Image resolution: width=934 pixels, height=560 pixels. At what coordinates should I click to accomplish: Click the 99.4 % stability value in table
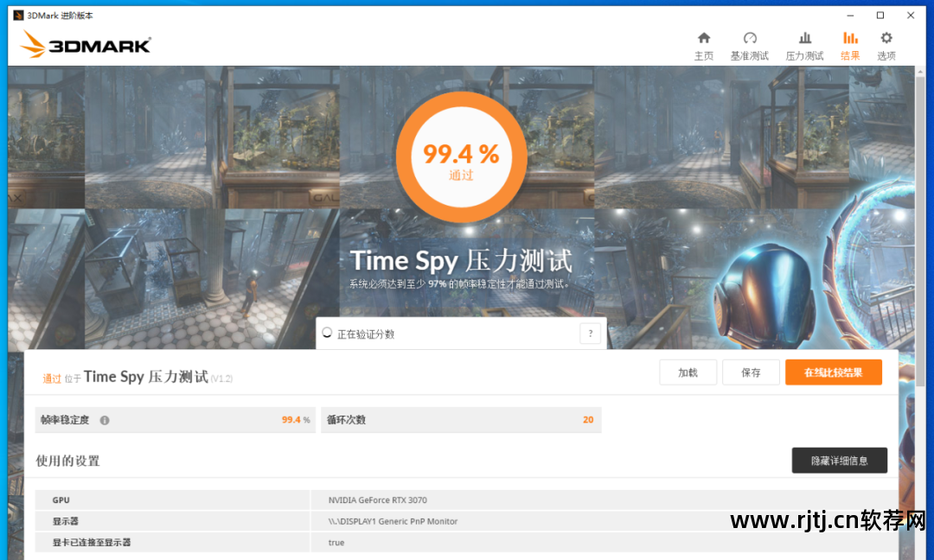tap(296, 420)
